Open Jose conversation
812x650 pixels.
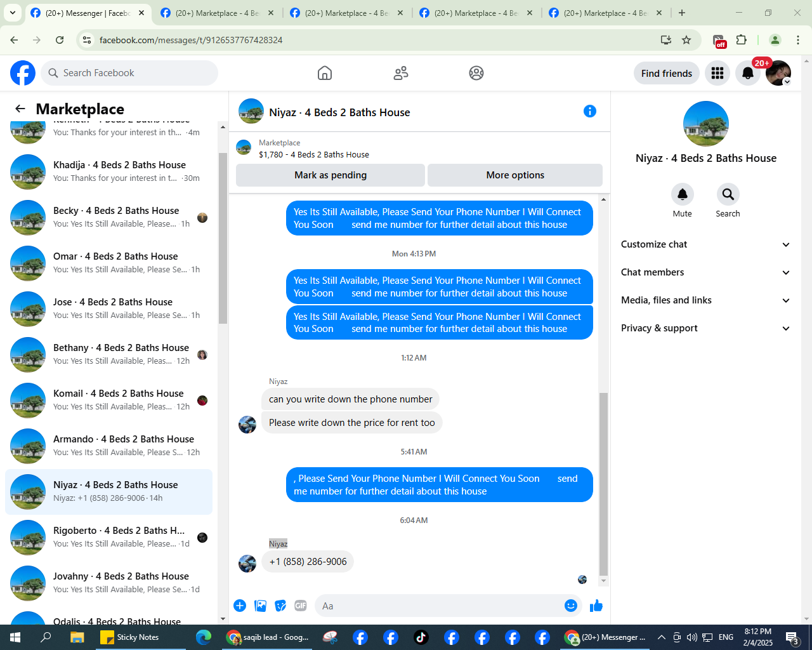pyautogui.click(x=108, y=309)
